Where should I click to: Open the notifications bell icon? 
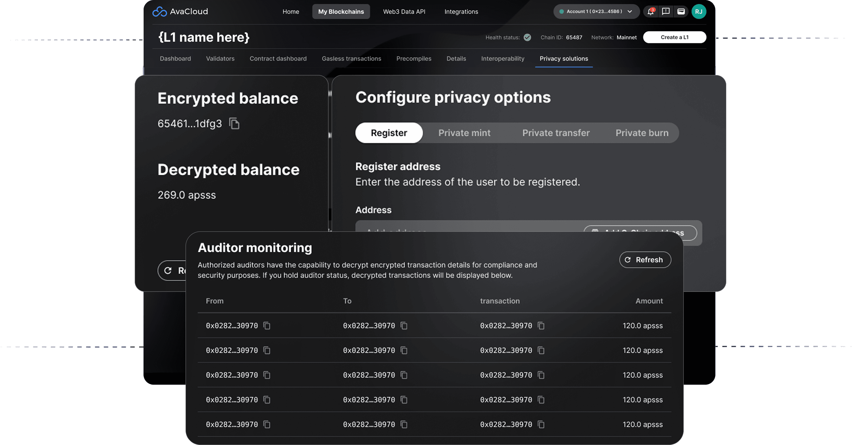pos(650,11)
